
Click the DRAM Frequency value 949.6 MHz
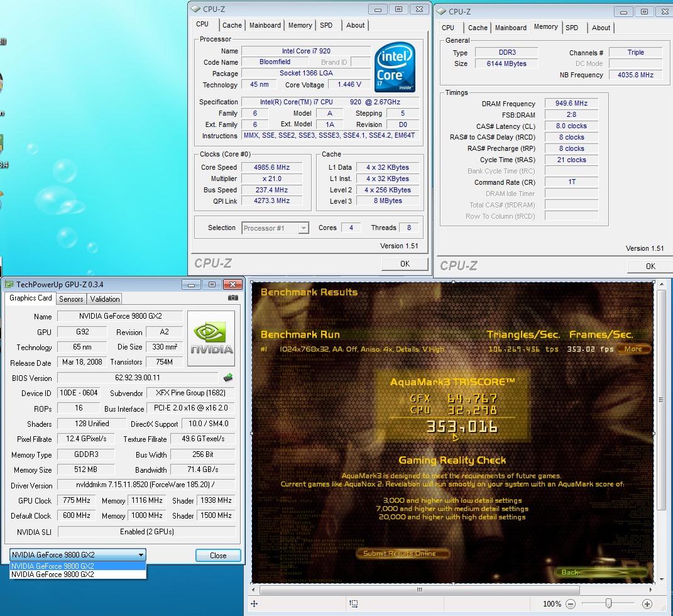pyautogui.click(x=571, y=104)
